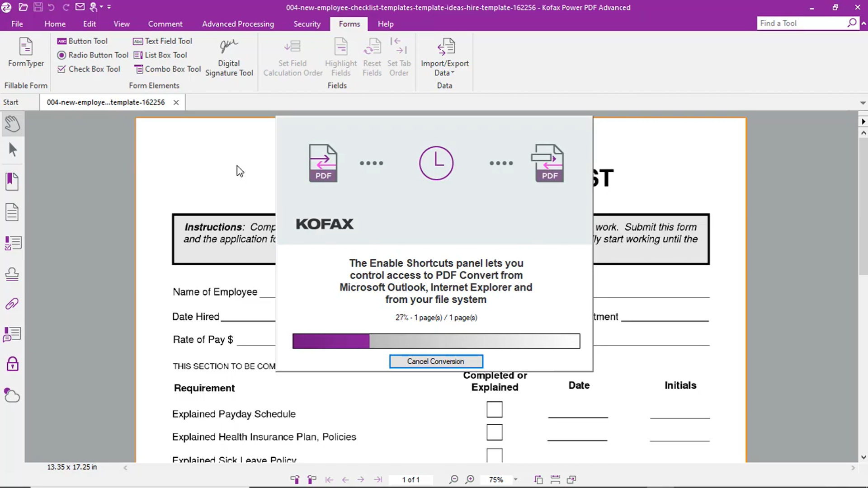Open the FormTyper tool
This screenshot has height=488, width=868.
[26, 52]
